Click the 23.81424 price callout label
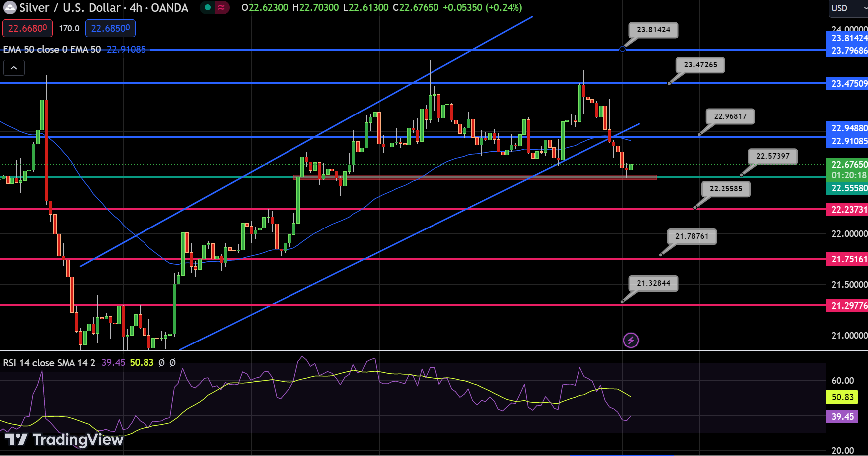868x456 pixels. tap(653, 30)
